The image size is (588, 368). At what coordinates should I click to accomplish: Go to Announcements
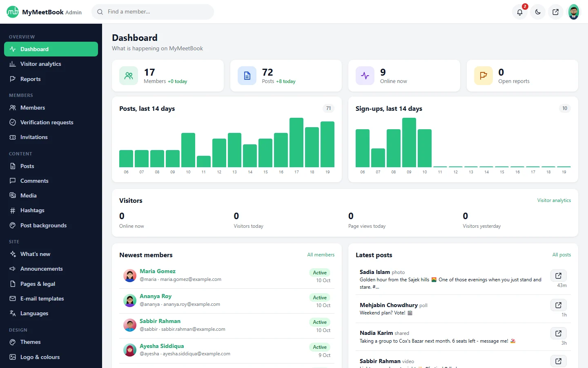point(51,269)
